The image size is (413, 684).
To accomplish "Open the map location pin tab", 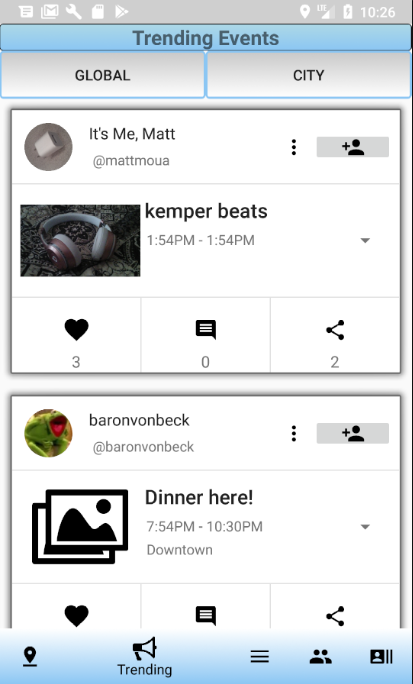I will (30, 657).
